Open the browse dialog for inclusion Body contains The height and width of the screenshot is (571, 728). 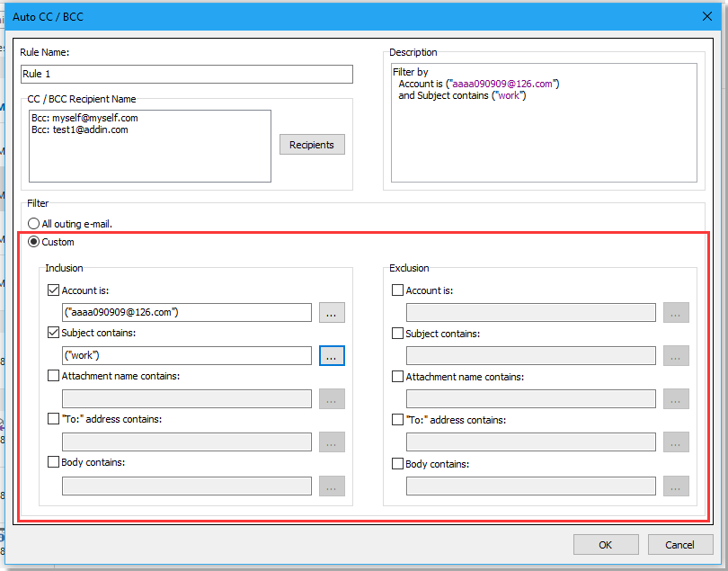coord(332,486)
